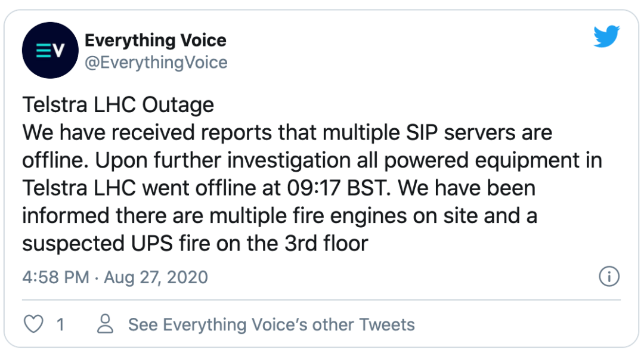
Task: Click the Telstra LHC Outage headline
Action: 118,105
